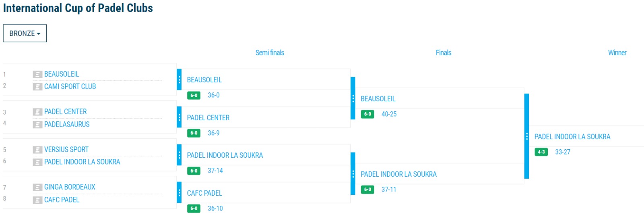The image size is (644, 215).
Task: Expand match options for Ginga Bordeaux vs CAFC Padel
Action: pyautogui.click(x=179, y=193)
